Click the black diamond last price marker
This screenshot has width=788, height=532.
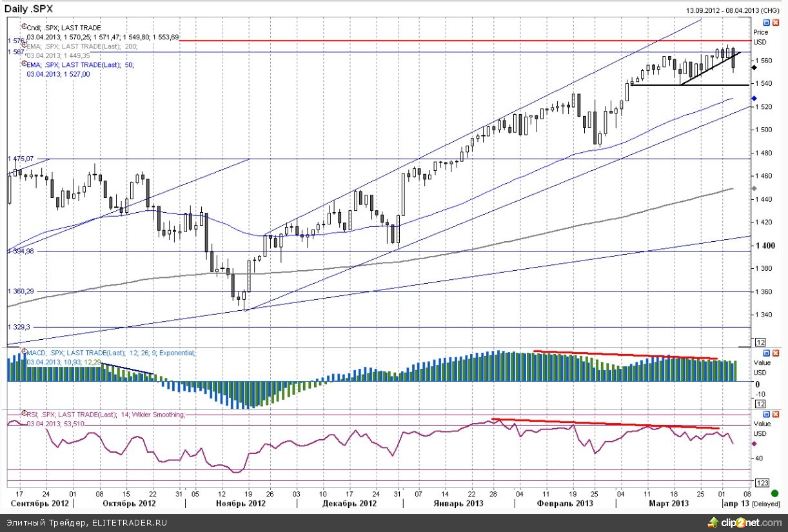754,66
